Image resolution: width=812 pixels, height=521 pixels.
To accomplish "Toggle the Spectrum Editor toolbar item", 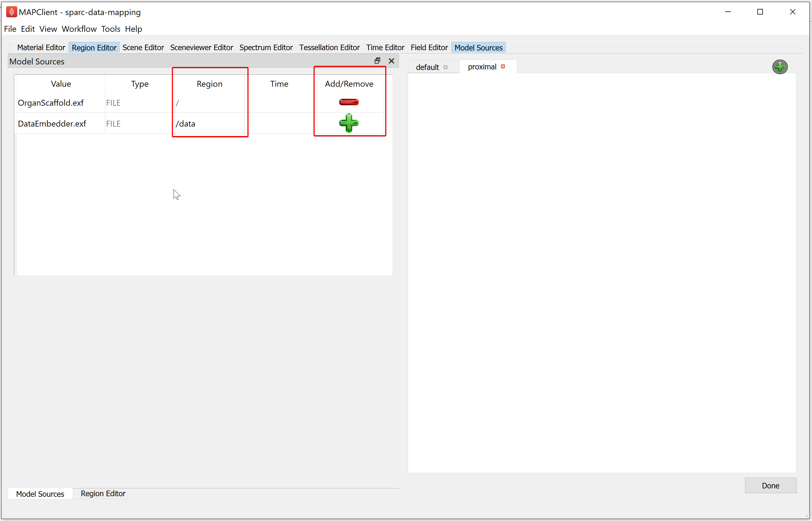I will tap(266, 47).
